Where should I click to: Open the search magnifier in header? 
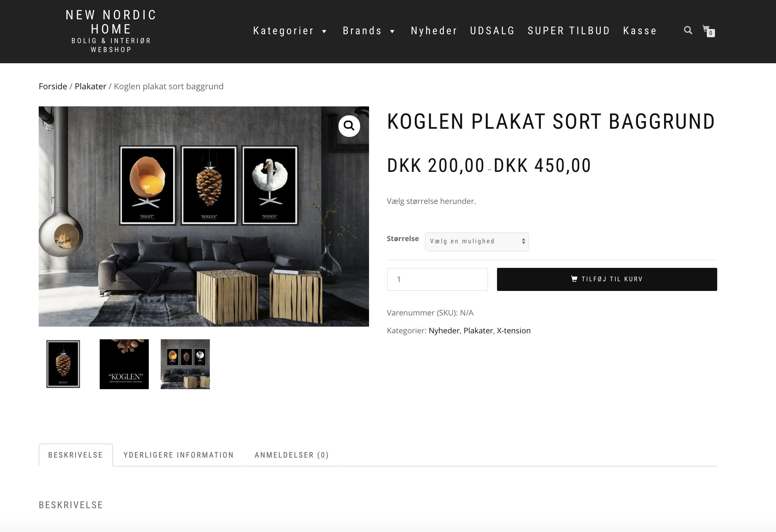coord(688,30)
